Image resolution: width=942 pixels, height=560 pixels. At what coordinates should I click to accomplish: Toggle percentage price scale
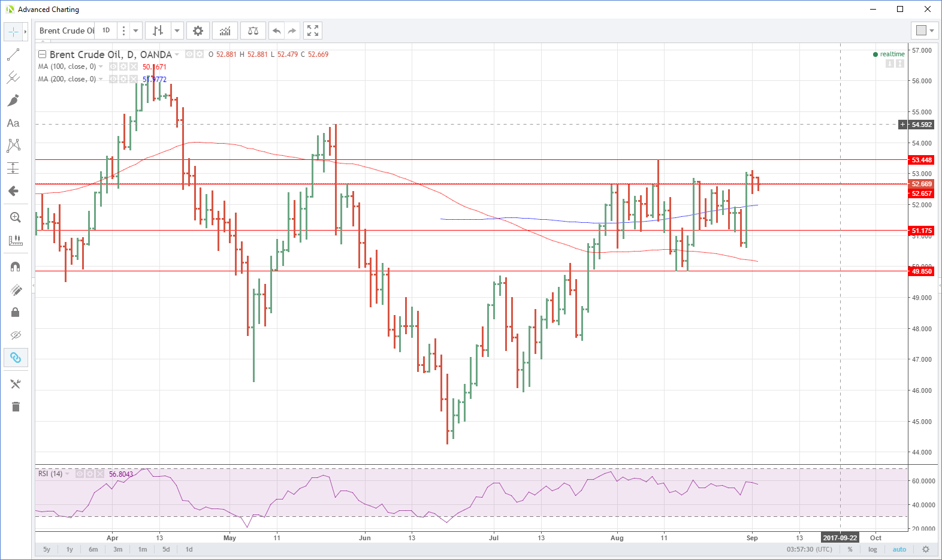coord(850,549)
